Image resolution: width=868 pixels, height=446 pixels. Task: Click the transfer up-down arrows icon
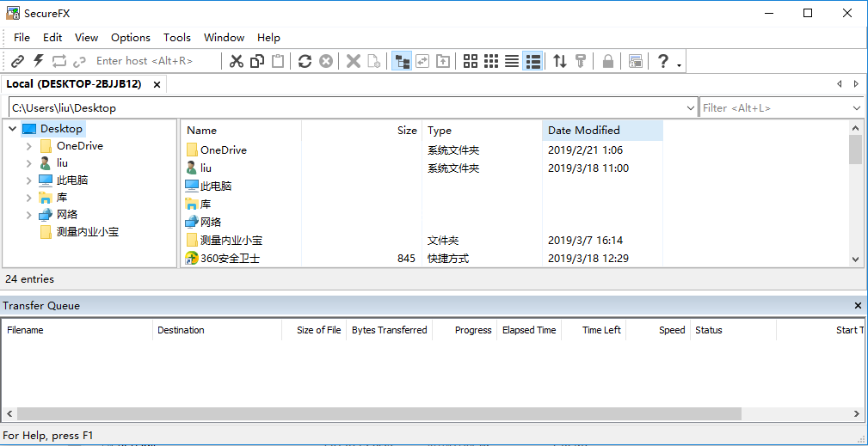click(560, 61)
